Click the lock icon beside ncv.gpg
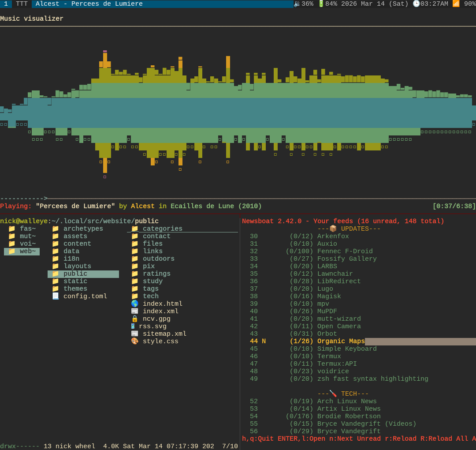 135,319
